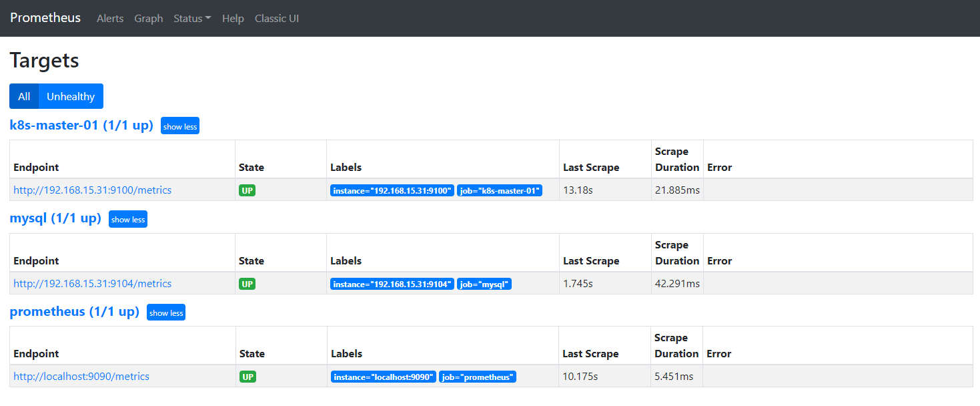Select the All targets filter
Viewport: 980px width, 406px height.
click(24, 96)
